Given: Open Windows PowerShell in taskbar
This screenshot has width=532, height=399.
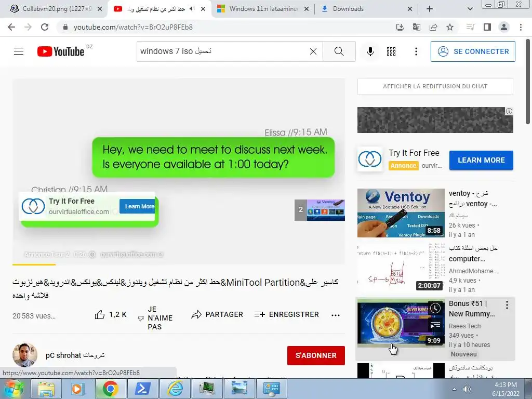Looking at the screenshot, I should tap(142, 389).
